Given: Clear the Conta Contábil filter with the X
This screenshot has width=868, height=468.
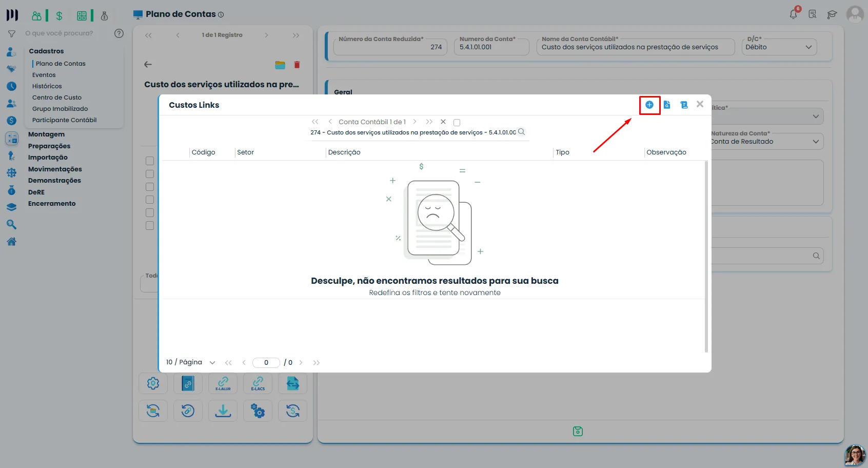Looking at the screenshot, I should [x=443, y=122].
